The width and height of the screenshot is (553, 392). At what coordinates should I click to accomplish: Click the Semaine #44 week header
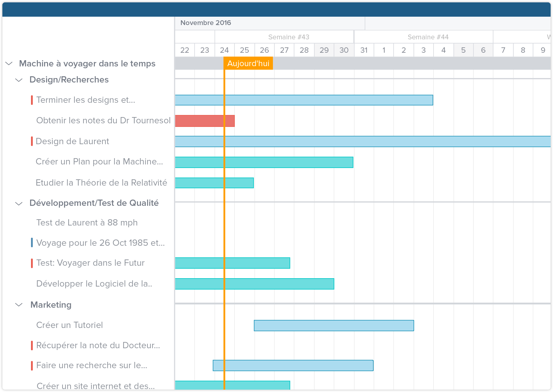coord(428,37)
